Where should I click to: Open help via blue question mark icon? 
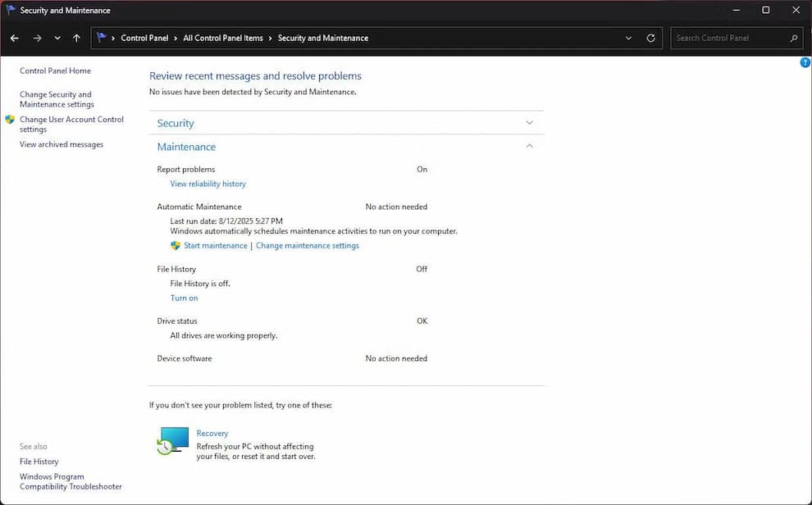[x=805, y=63]
